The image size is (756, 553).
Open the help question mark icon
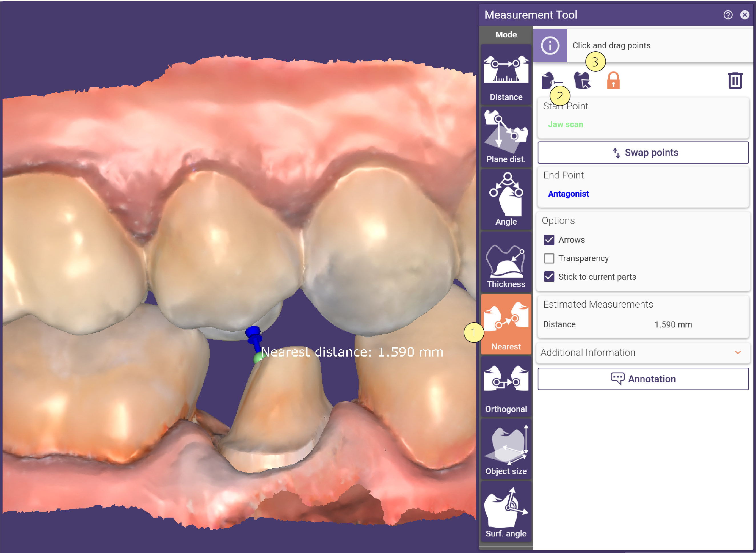pos(728,15)
